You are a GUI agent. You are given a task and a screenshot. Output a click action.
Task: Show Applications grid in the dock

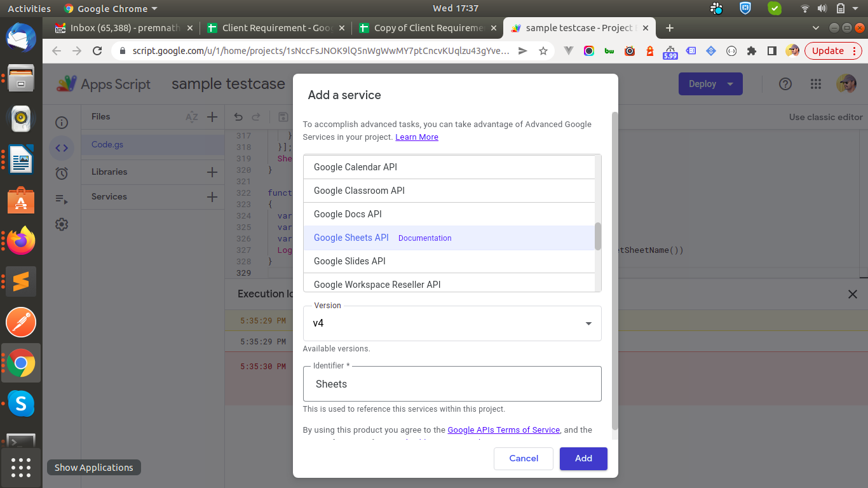click(x=21, y=468)
